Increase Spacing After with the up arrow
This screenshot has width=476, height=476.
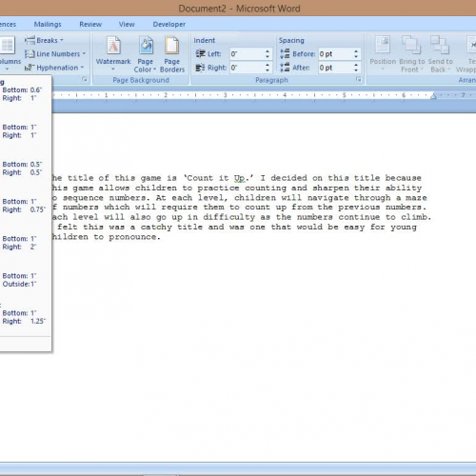356,65
